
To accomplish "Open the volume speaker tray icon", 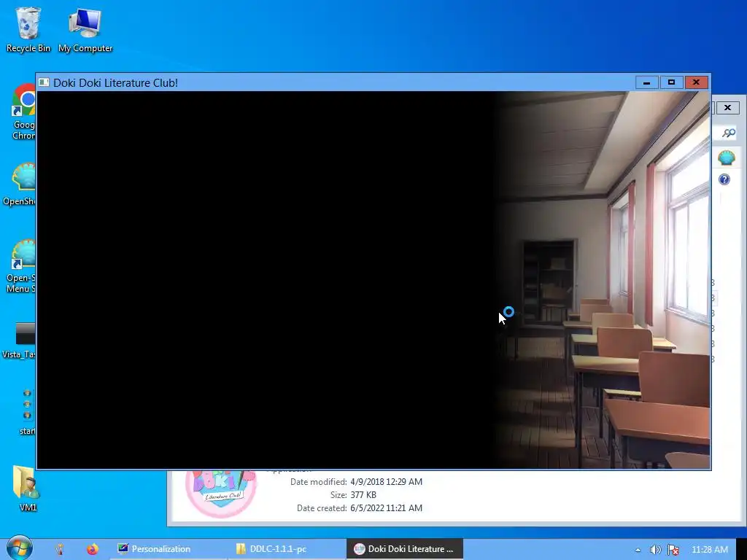I will tap(656, 550).
